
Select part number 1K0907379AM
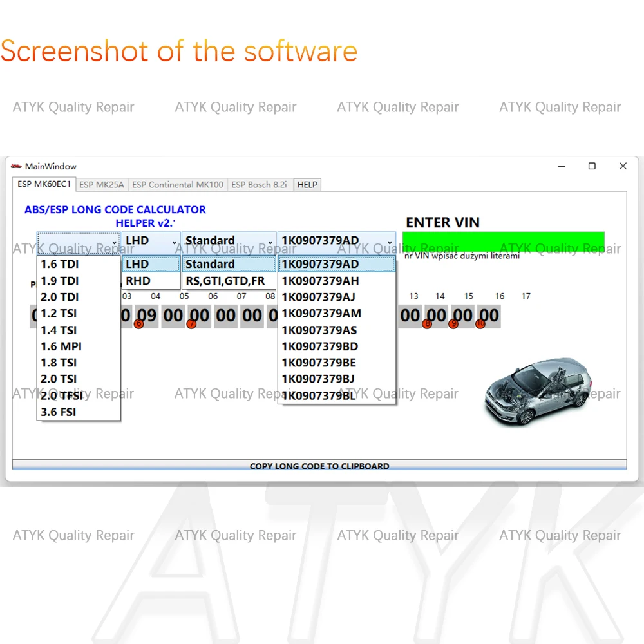[x=337, y=314]
